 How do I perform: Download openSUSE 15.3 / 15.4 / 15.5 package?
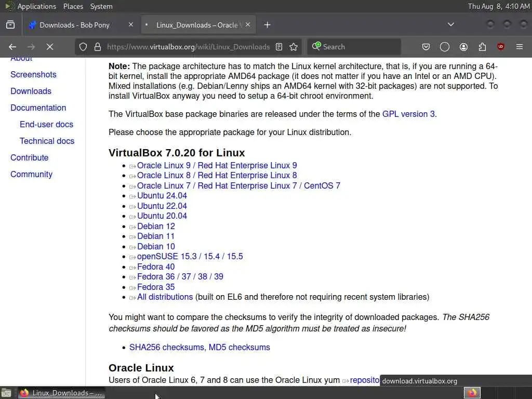(190, 257)
